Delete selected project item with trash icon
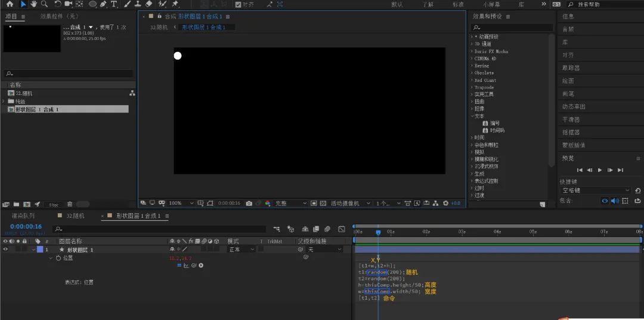 point(70,204)
